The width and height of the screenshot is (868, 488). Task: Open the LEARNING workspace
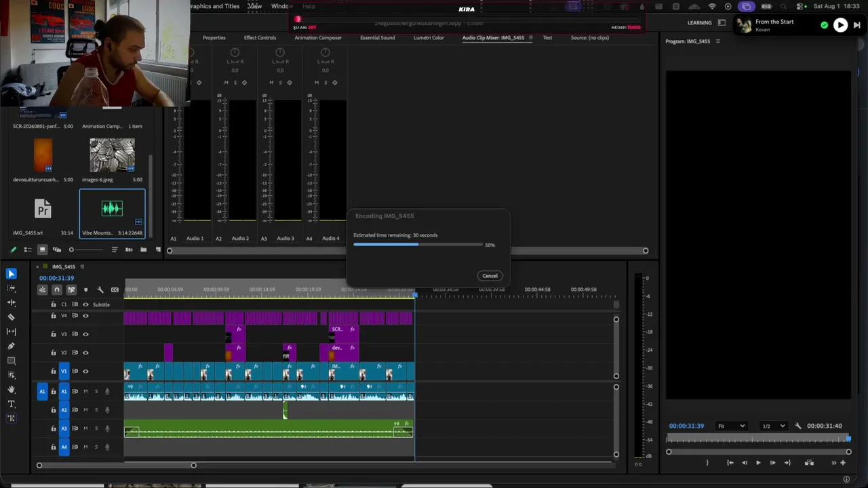tap(700, 22)
